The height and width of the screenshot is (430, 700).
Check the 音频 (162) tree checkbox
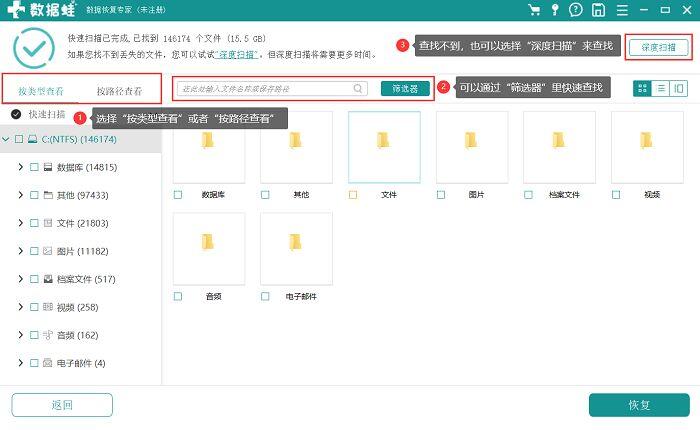[34, 335]
